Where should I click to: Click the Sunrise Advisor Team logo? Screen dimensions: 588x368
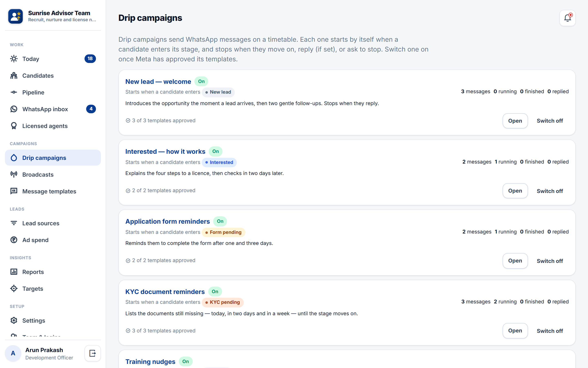pos(16,16)
